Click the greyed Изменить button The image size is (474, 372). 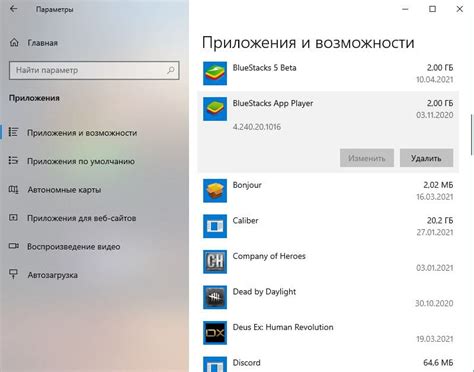tap(367, 158)
